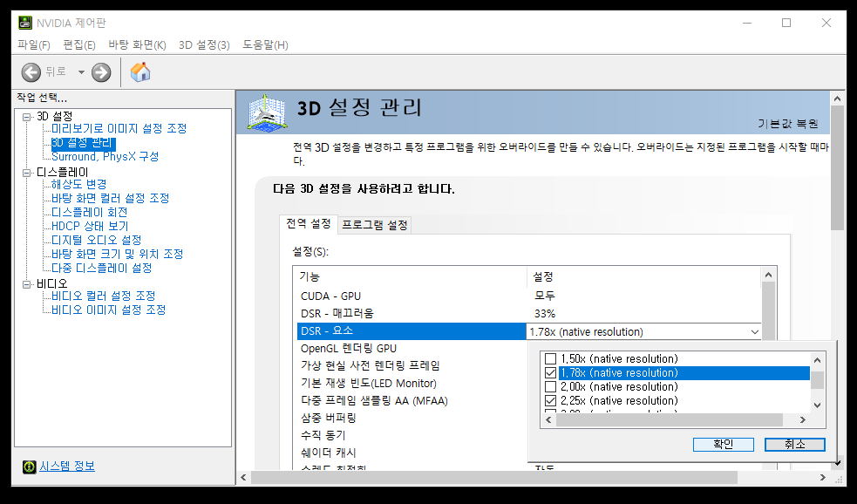Select the 수직 동기 row
Screen dimensions: 857x504
411,436
